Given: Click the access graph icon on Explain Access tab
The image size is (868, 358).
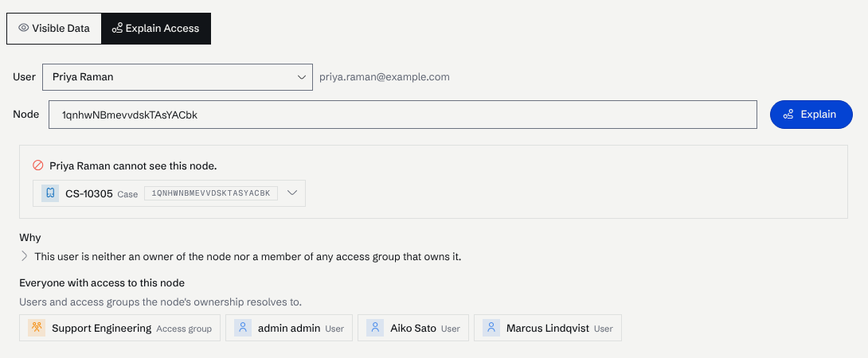Looking at the screenshot, I should 117,28.
